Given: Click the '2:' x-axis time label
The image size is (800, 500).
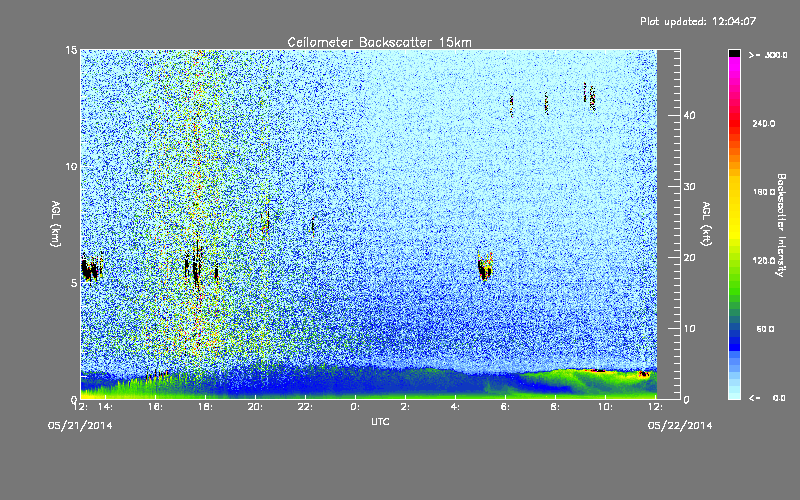Looking at the screenshot, I should click(405, 407).
